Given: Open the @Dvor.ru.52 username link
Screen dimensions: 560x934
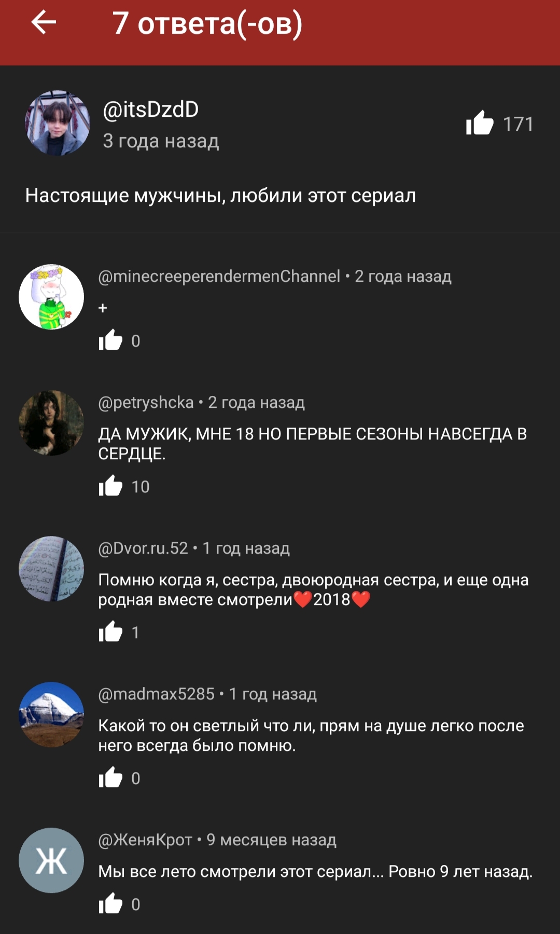Looking at the screenshot, I should click(x=143, y=548).
